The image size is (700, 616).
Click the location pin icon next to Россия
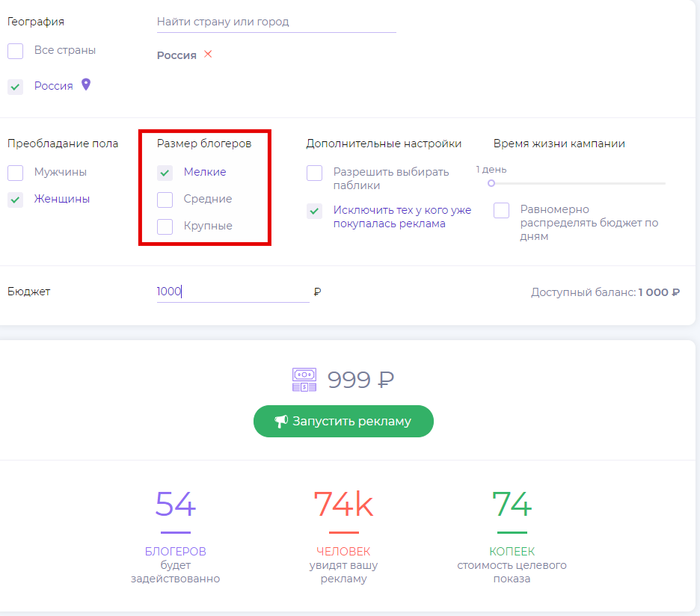(x=86, y=85)
